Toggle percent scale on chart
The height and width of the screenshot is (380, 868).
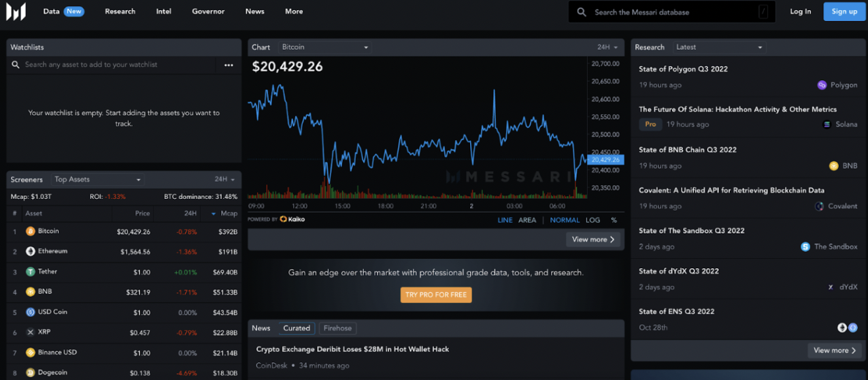point(614,220)
